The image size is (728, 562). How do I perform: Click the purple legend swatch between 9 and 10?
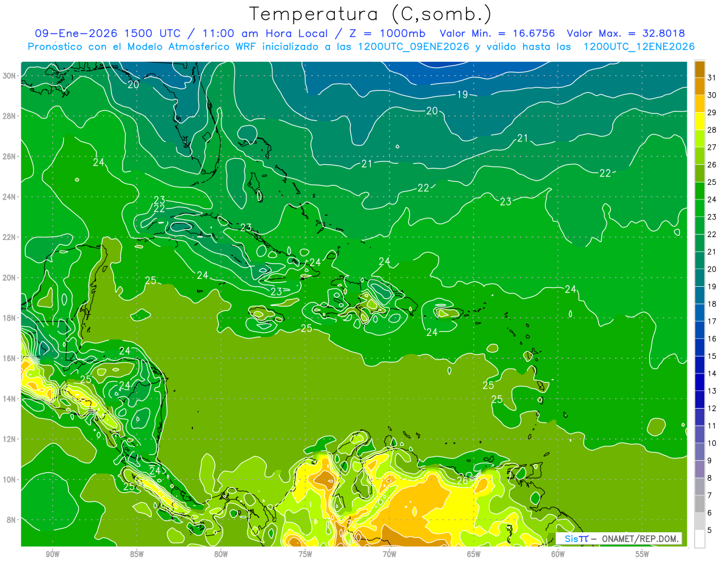coord(699,452)
